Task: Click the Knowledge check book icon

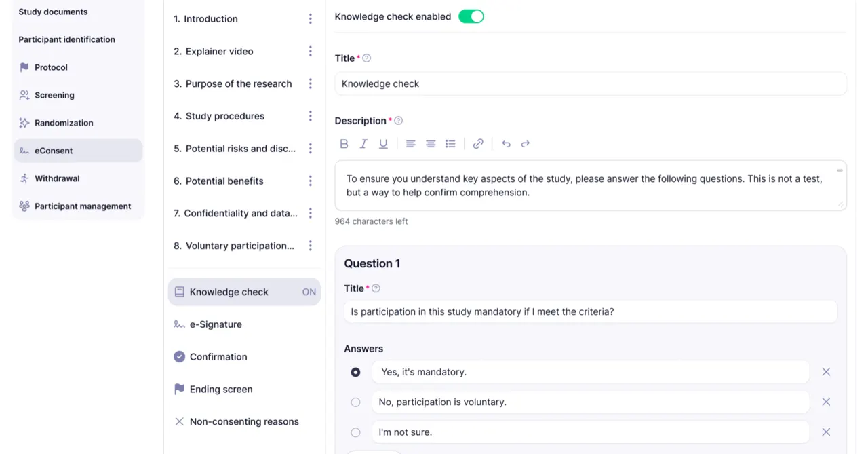Action: (x=179, y=292)
